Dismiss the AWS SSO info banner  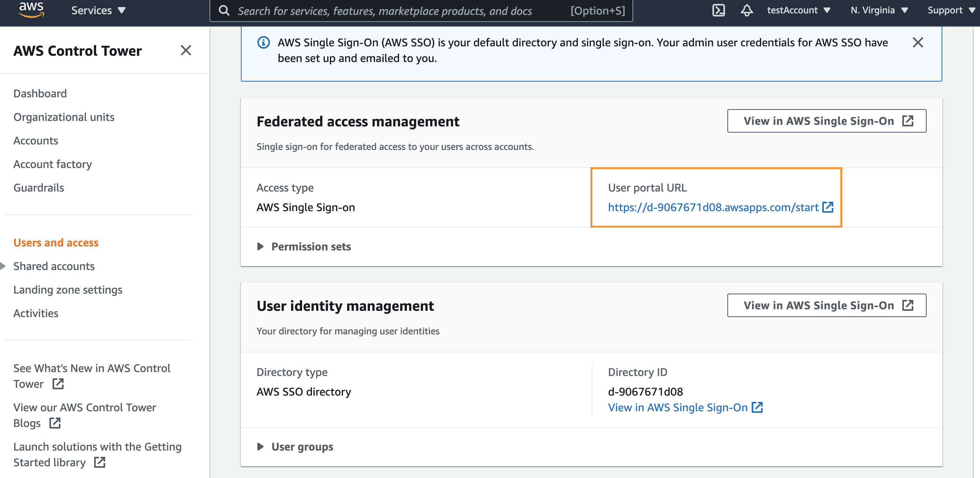click(x=918, y=42)
